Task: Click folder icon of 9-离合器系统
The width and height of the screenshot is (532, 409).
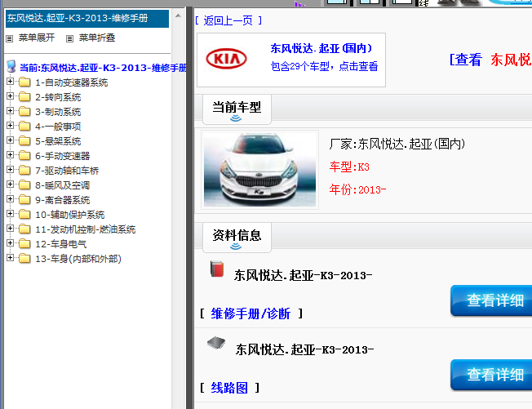Action: (24, 199)
